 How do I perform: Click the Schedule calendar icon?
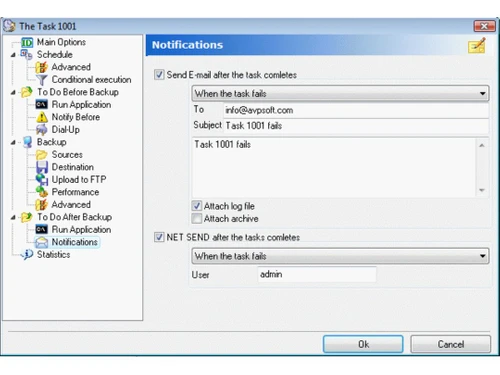(26, 55)
